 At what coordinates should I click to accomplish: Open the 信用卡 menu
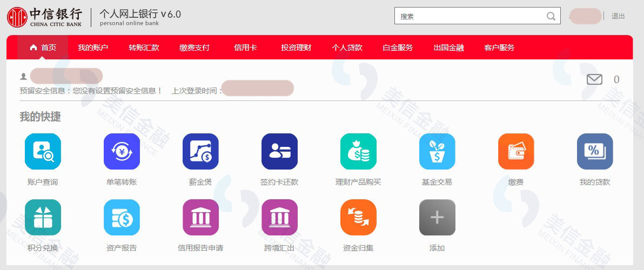[x=245, y=48]
